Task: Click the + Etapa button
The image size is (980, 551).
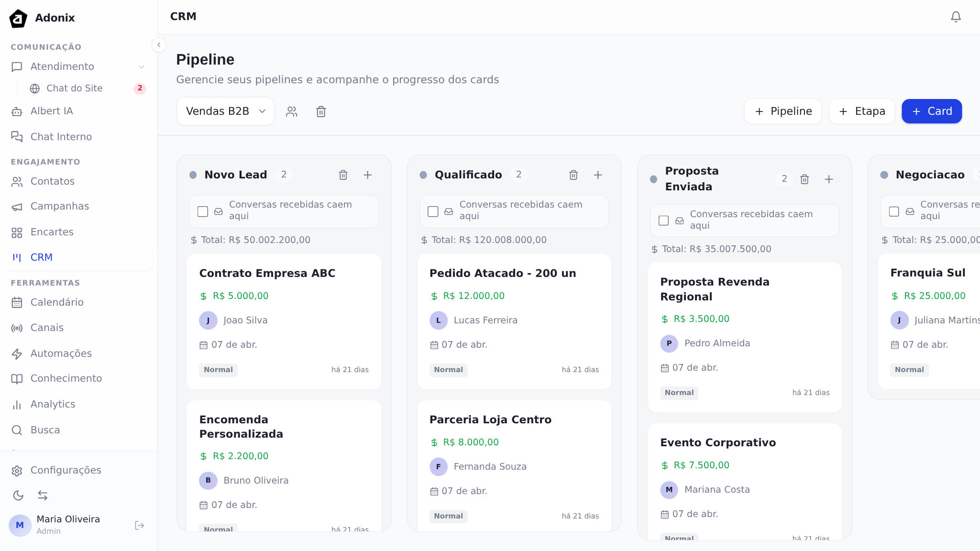Action: pos(862,111)
